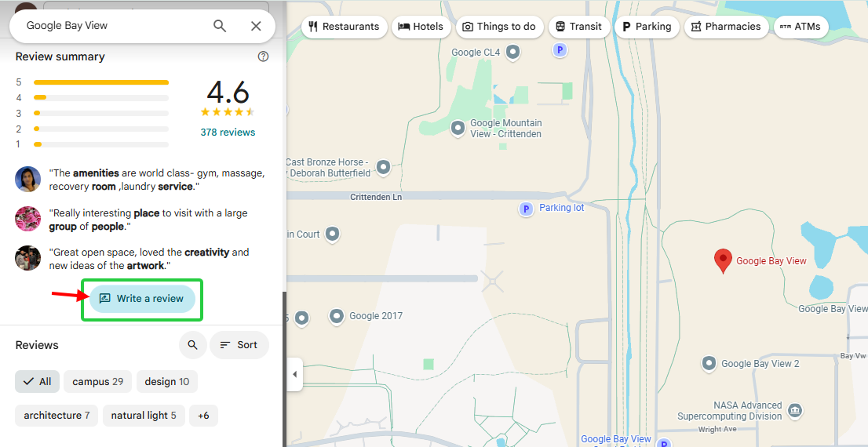Select the Parking category chip
This screenshot has width=868, height=447.
click(x=647, y=27)
